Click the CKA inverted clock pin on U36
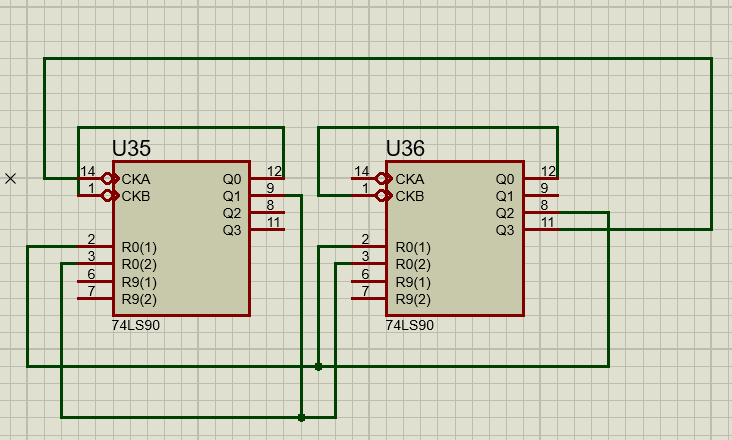This screenshot has width=732, height=440. [x=381, y=179]
